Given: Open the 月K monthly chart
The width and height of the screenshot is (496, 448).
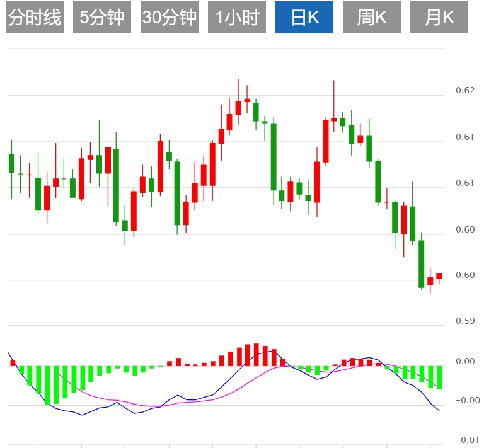Looking at the screenshot, I should click(x=439, y=18).
